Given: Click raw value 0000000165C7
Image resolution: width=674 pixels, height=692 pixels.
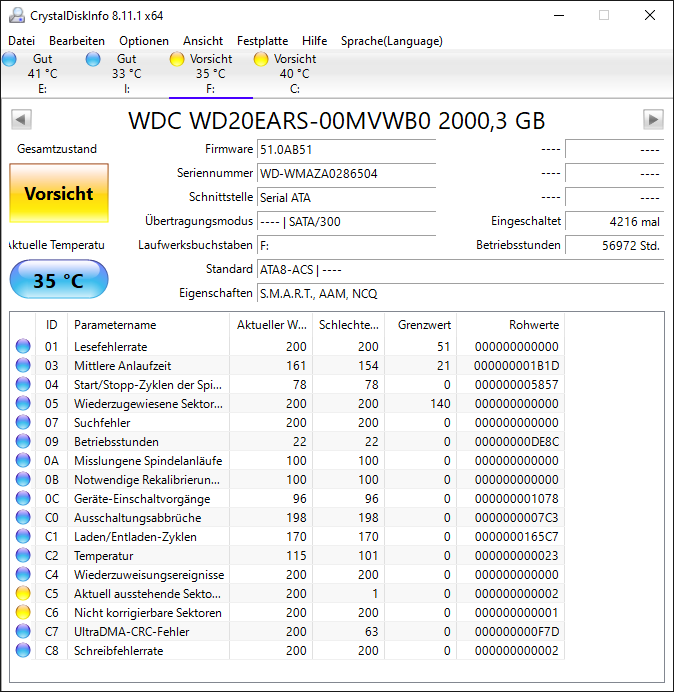Looking at the screenshot, I should coord(517,537).
